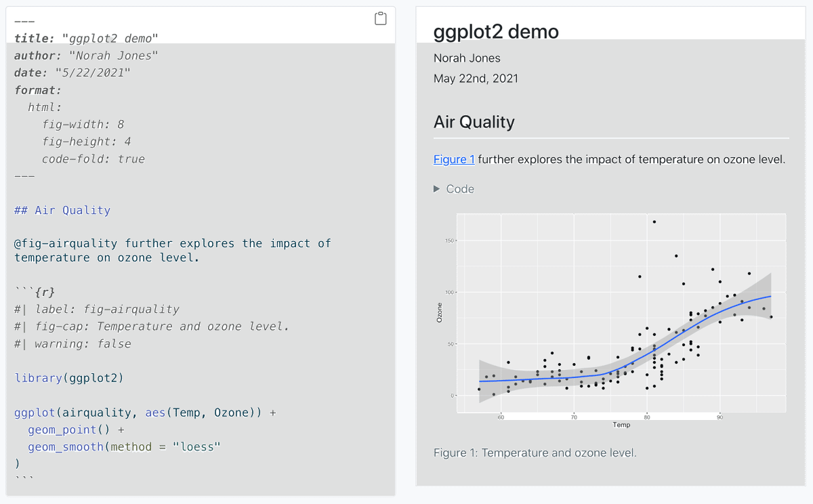813x504 pixels.
Task: Open the Figure 1 cross-reference link
Action: pyautogui.click(x=453, y=159)
